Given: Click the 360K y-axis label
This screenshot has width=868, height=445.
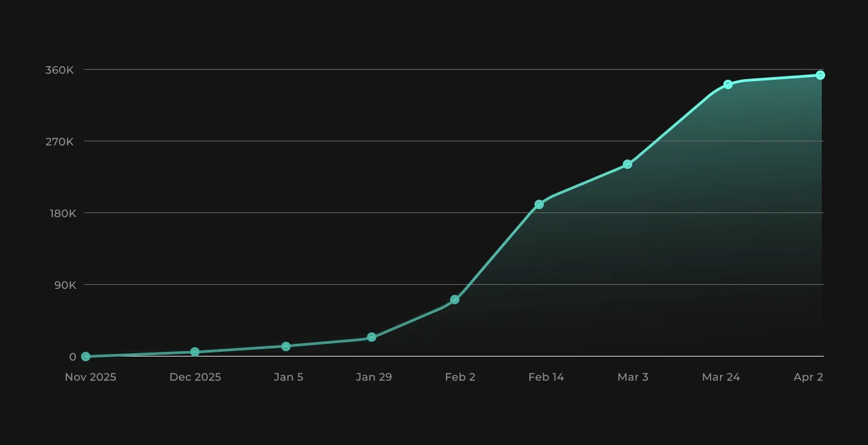Looking at the screenshot, I should 61,70.
